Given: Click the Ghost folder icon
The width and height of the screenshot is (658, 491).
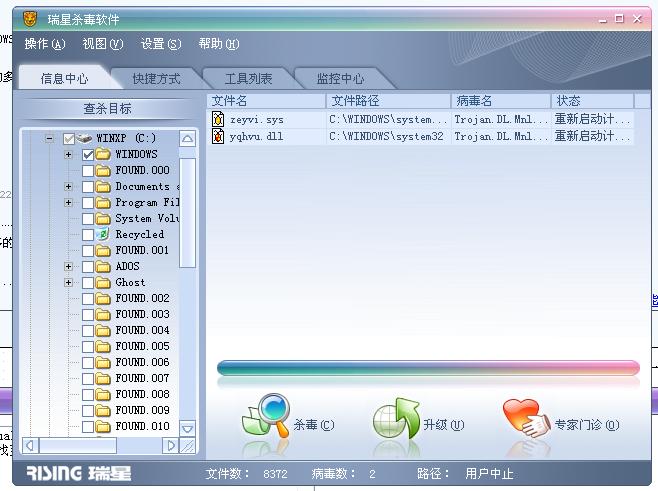Looking at the screenshot, I should (102, 282).
